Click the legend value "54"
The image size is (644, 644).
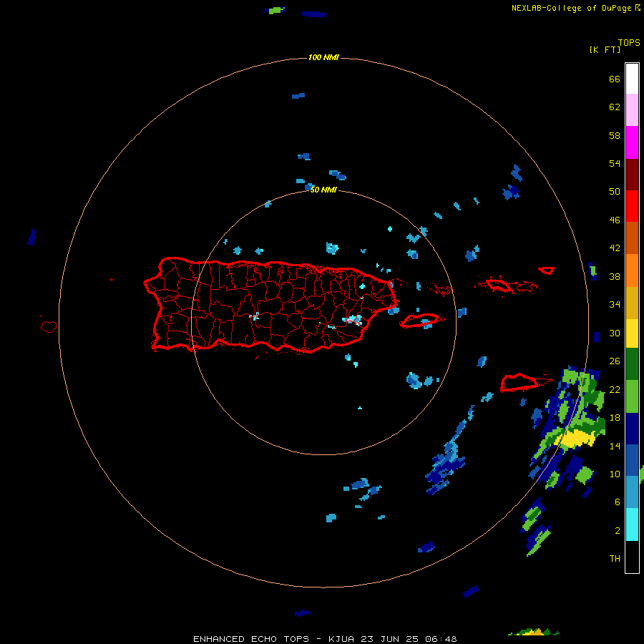coord(615,163)
